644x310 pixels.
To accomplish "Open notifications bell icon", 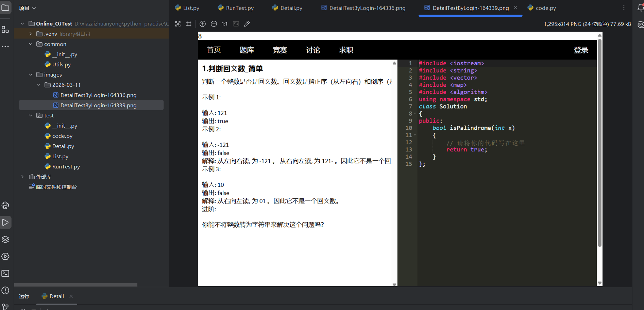I will pyautogui.click(x=641, y=7).
